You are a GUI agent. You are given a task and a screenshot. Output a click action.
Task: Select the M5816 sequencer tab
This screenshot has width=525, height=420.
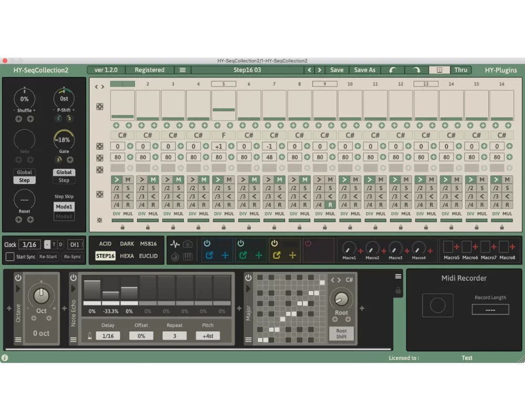149,244
